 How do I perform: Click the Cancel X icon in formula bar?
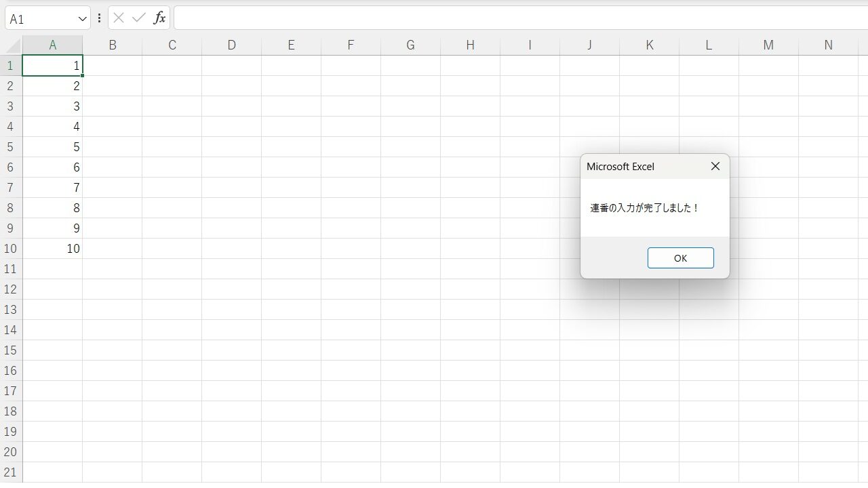pos(119,18)
